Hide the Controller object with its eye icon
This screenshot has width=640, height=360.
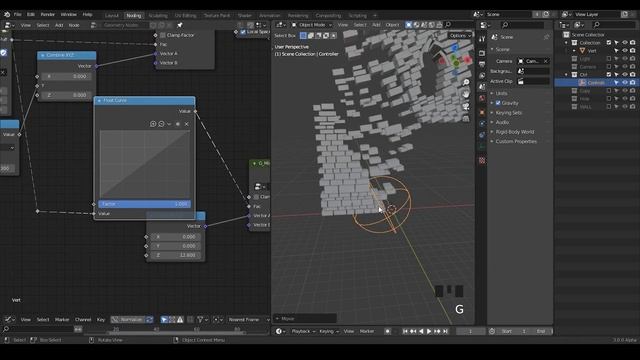(624, 83)
